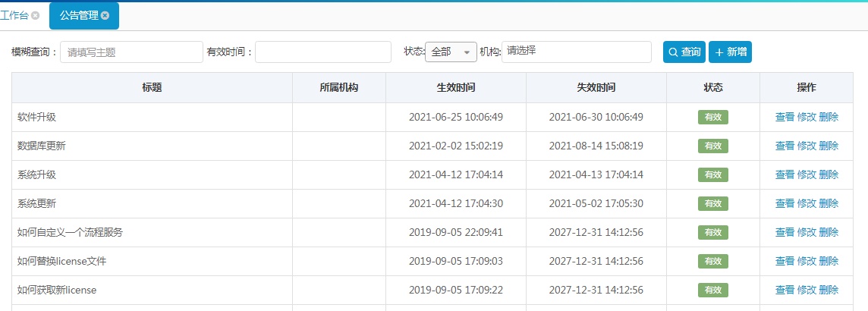View the 系统更新 announcement
Screen dimensions: 868x311
click(785, 203)
